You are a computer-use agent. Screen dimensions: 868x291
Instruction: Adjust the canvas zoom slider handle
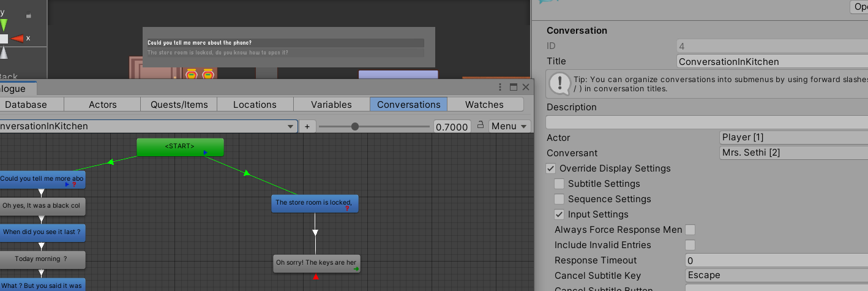(355, 126)
